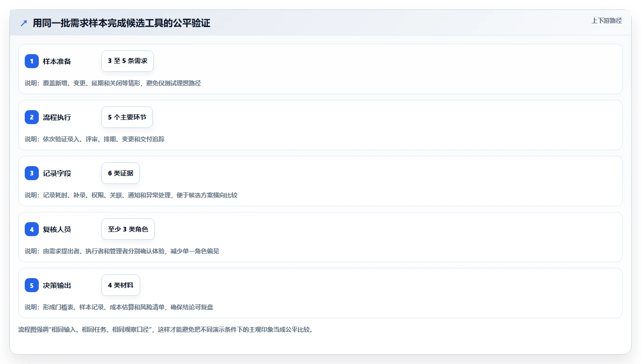Image resolution: width=641 pixels, height=364 pixels.
Task: Select the step 2 number badge
Action: coord(32,117)
